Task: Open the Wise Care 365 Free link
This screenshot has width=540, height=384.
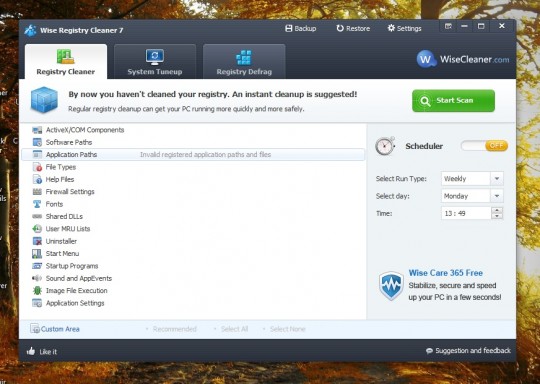Action: [x=446, y=273]
